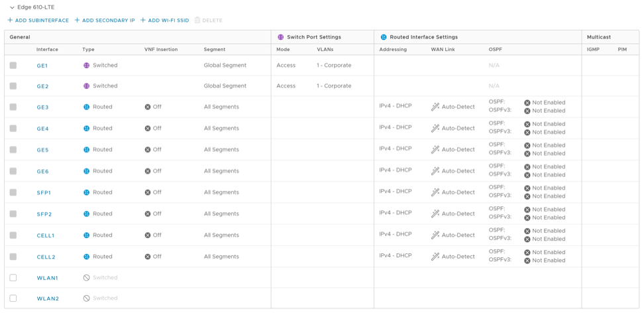Click the purple Switched icon for GE1

pyautogui.click(x=86, y=66)
